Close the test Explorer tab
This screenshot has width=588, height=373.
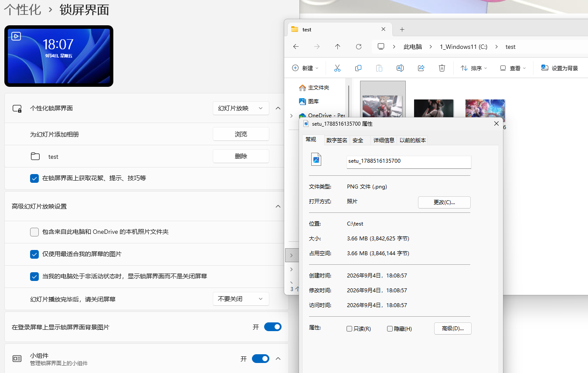point(383,29)
